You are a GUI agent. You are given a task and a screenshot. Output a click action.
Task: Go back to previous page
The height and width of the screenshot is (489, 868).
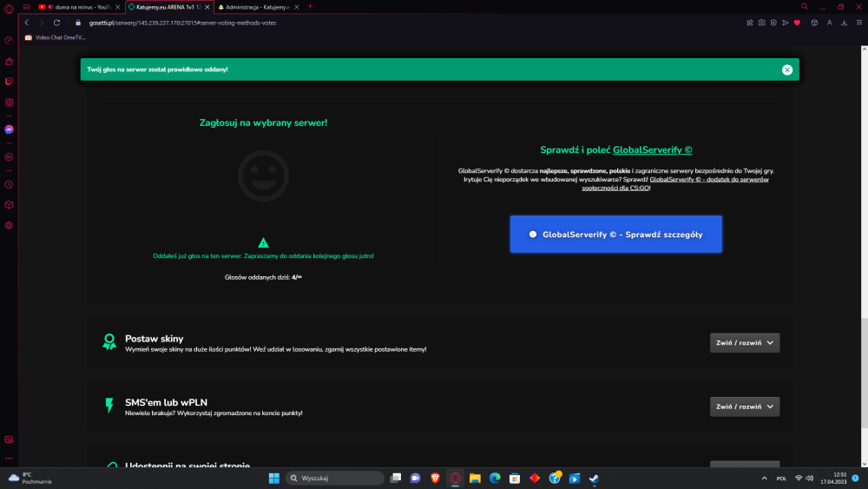(27, 23)
